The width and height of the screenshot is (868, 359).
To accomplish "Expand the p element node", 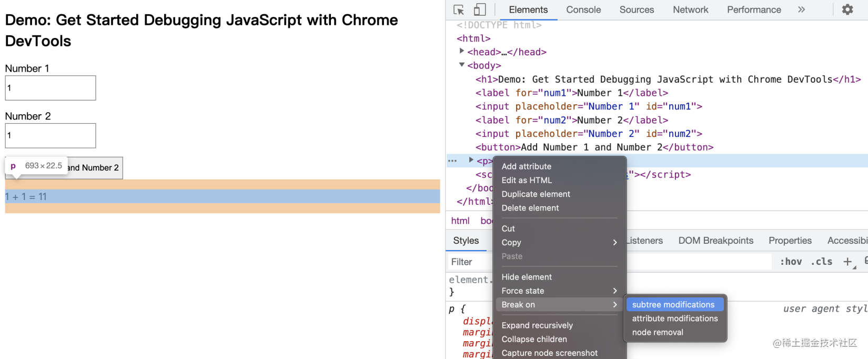I will pos(471,160).
